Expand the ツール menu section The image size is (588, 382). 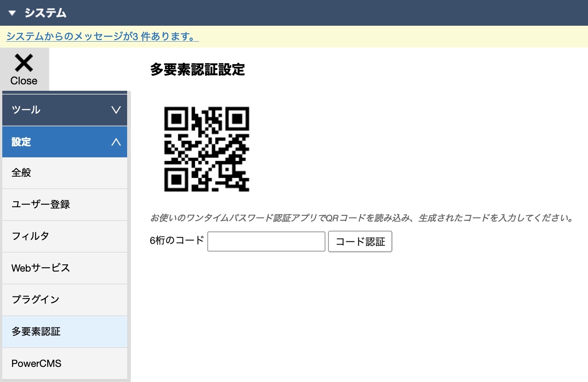(65, 110)
